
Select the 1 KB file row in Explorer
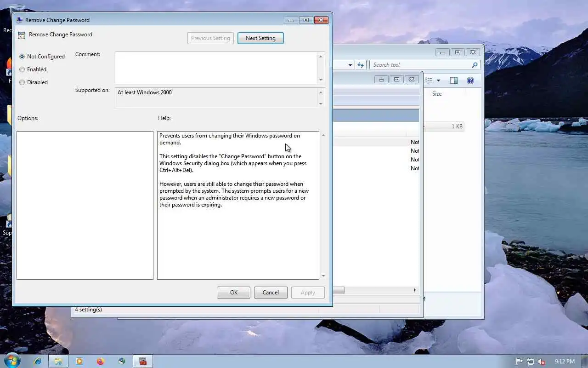pos(444,126)
